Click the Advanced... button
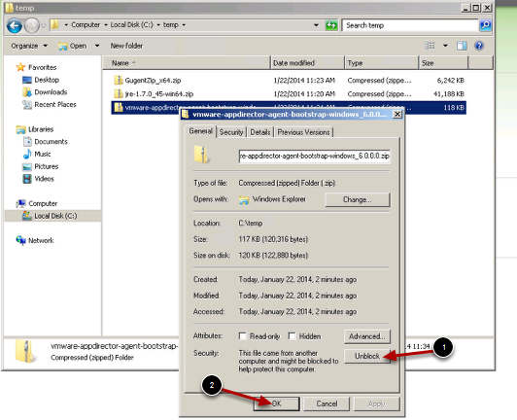The width and height of the screenshot is (517, 420). click(367, 336)
